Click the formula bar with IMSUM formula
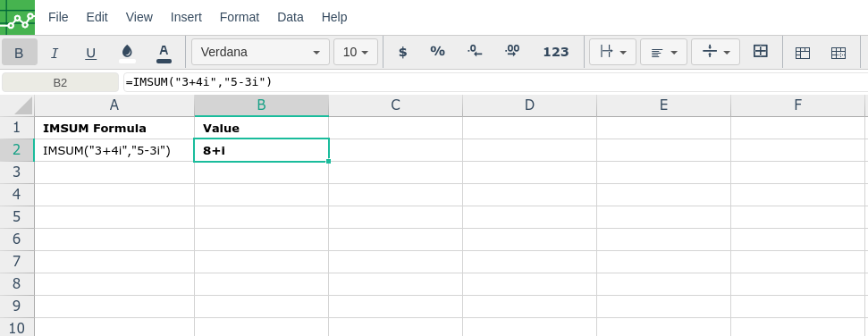868x336 pixels. tap(495, 82)
